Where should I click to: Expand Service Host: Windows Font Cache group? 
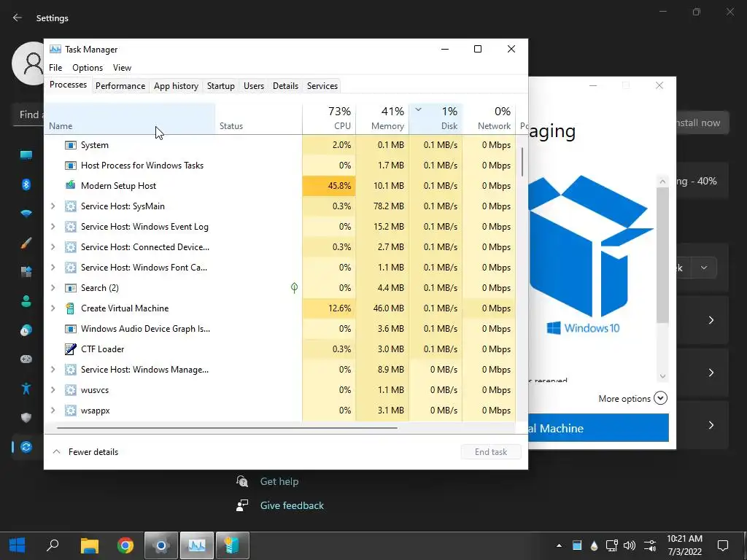(53, 268)
